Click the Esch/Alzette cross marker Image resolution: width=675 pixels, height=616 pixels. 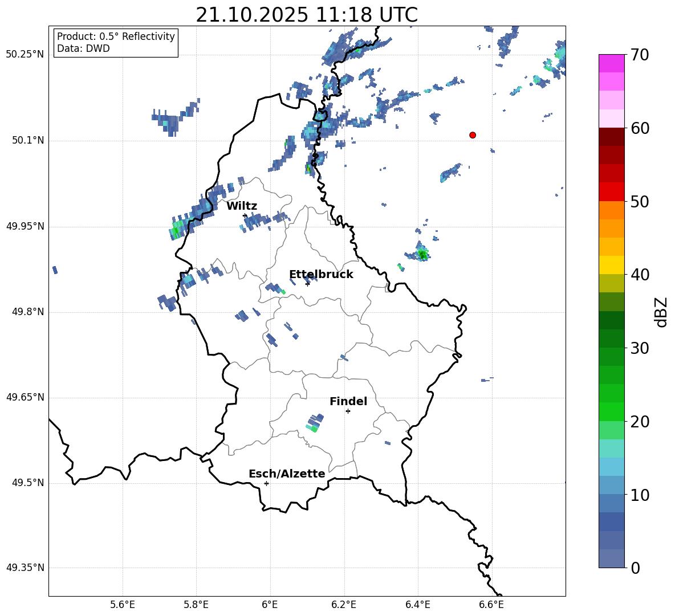(266, 483)
